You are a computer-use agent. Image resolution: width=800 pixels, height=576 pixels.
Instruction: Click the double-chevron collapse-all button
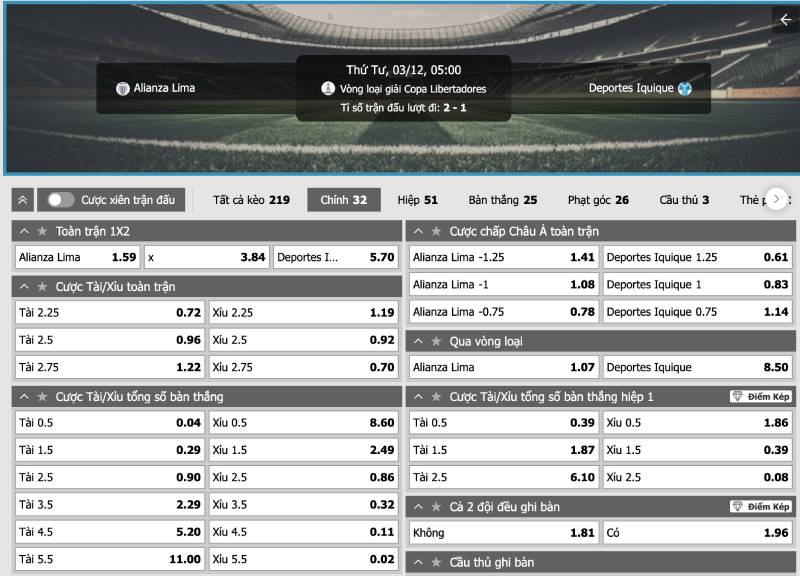click(x=23, y=200)
